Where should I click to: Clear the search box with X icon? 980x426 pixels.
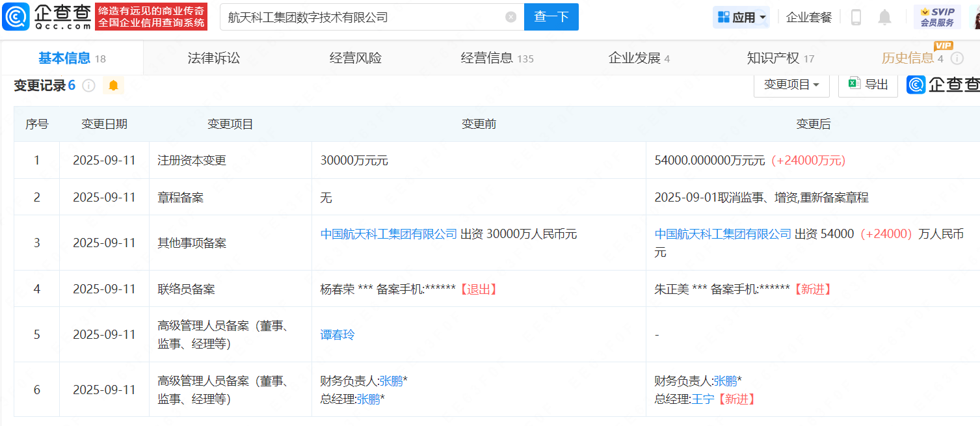(x=511, y=17)
